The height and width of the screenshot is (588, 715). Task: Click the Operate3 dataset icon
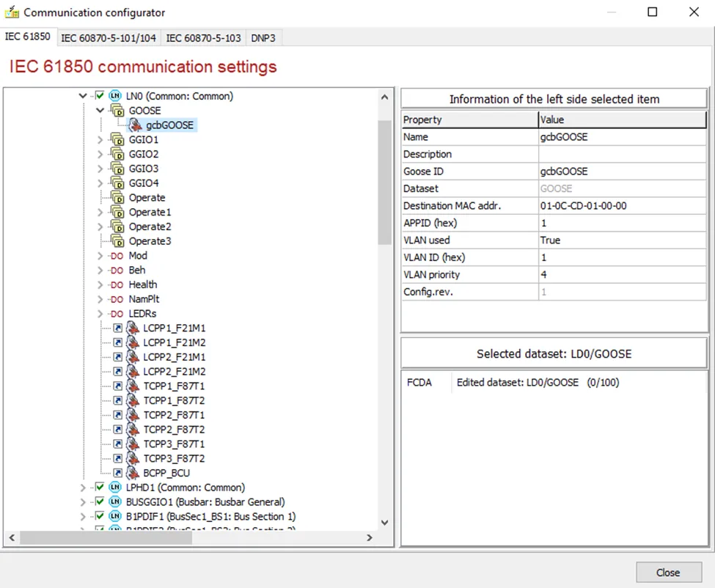117,241
